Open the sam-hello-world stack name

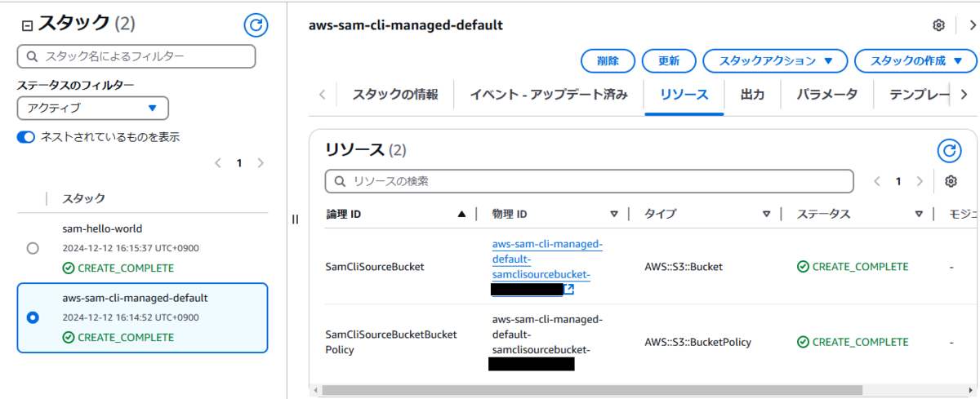102,228
